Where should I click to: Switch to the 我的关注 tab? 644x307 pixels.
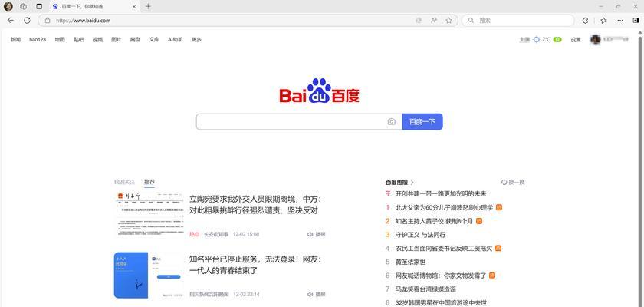(124, 182)
